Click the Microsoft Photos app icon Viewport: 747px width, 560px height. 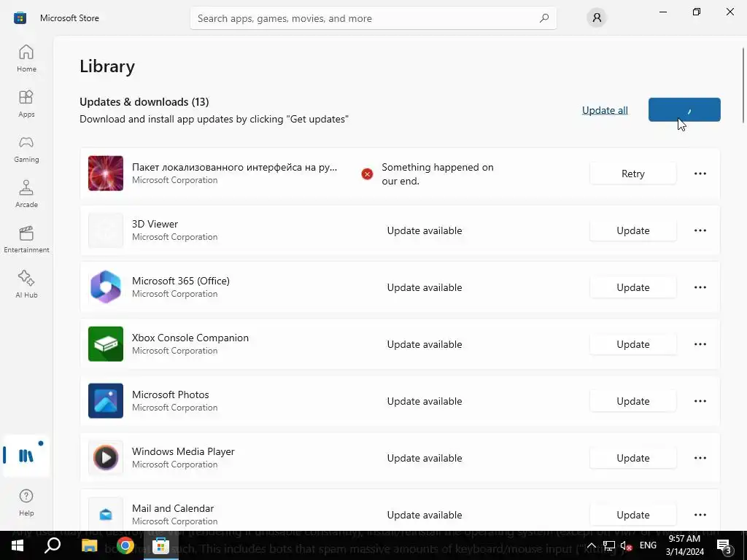click(106, 401)
